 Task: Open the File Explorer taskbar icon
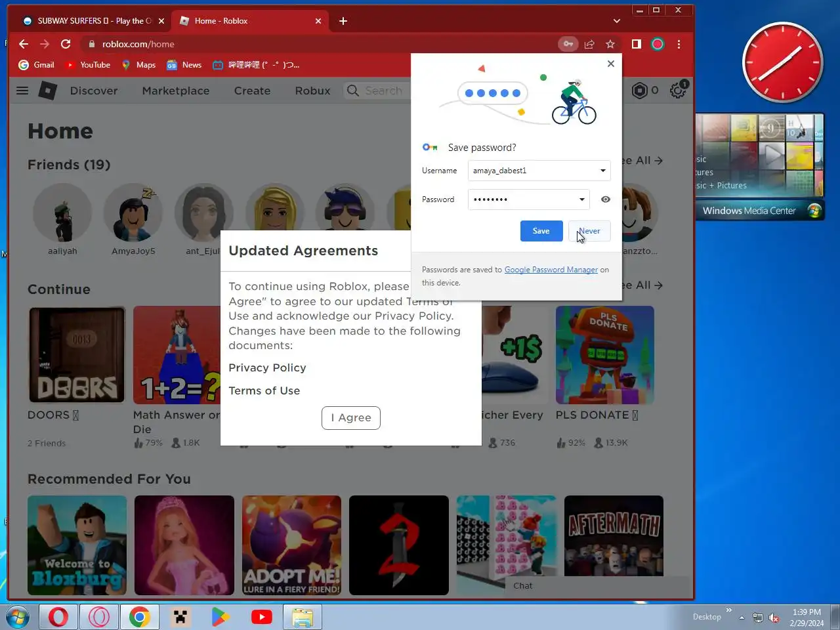click(x=302, y=617)
